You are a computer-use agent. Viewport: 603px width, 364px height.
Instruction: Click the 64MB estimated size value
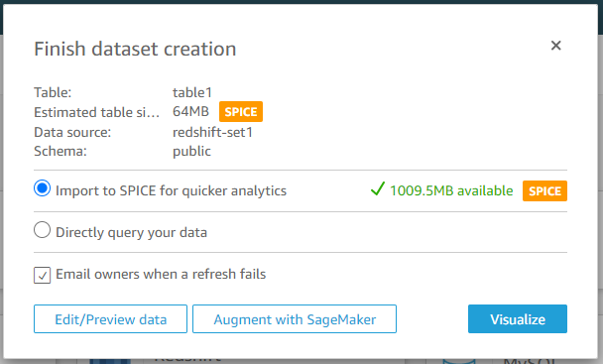pos(190,111)
